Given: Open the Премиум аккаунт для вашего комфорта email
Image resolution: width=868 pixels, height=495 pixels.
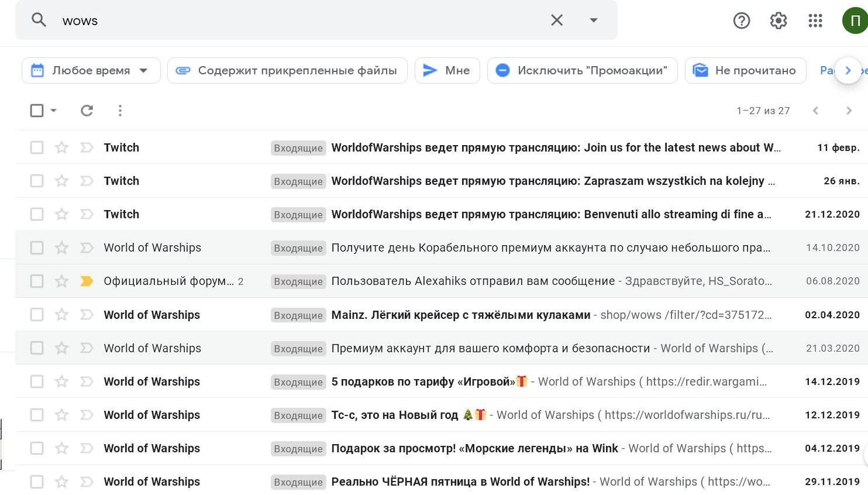Looking at the screenshot, I should coord(442,348).
